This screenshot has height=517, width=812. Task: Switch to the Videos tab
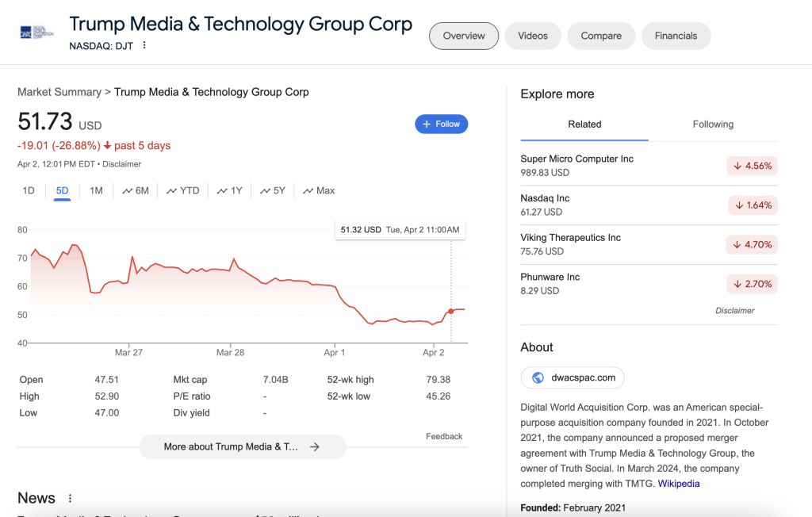click(x=533, y=36)
